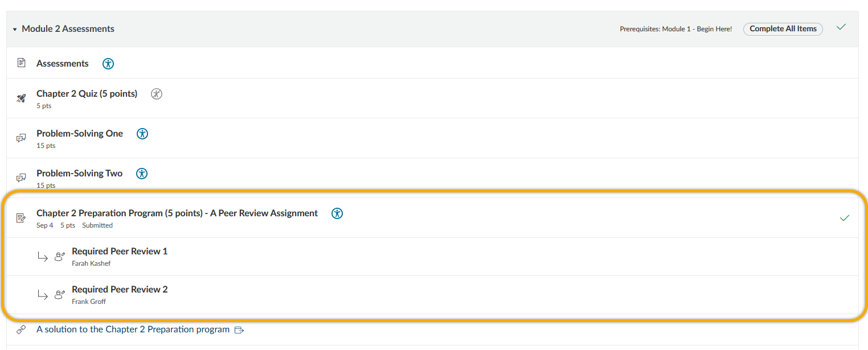868x350 pixels.
Task: Open Chapter 2 Preparation Program assignment
Action: click(x=177, y=213)
